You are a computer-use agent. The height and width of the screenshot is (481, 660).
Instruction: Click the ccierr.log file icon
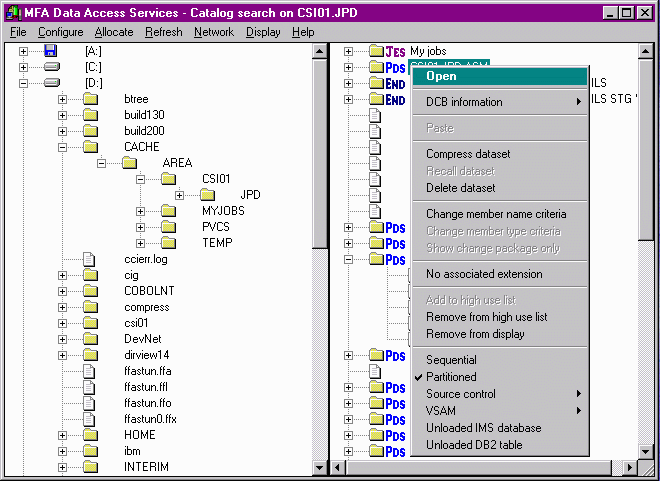pos(89,259)
